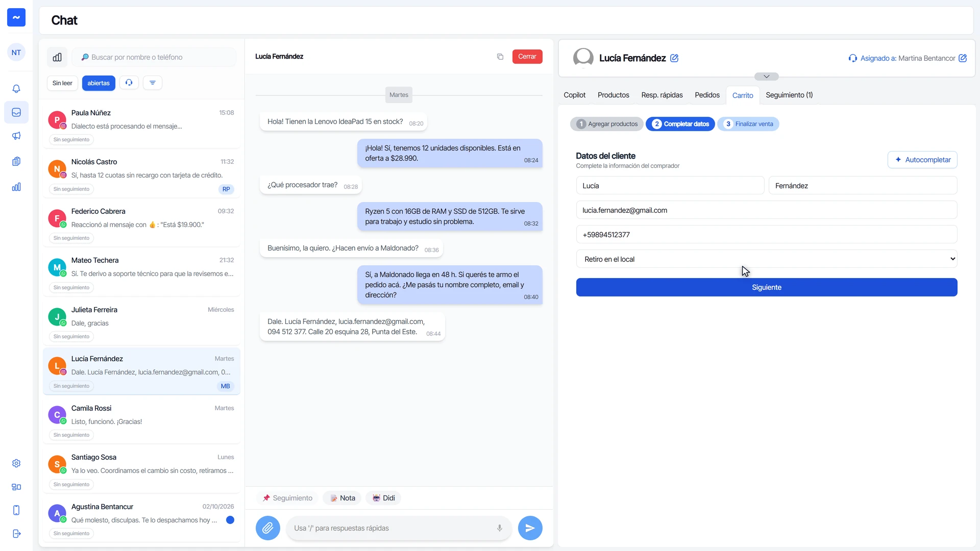The height and width of the screenshot is (551, 980).
Task: Go to step 3 Finalizar venta
Action: 748,124
